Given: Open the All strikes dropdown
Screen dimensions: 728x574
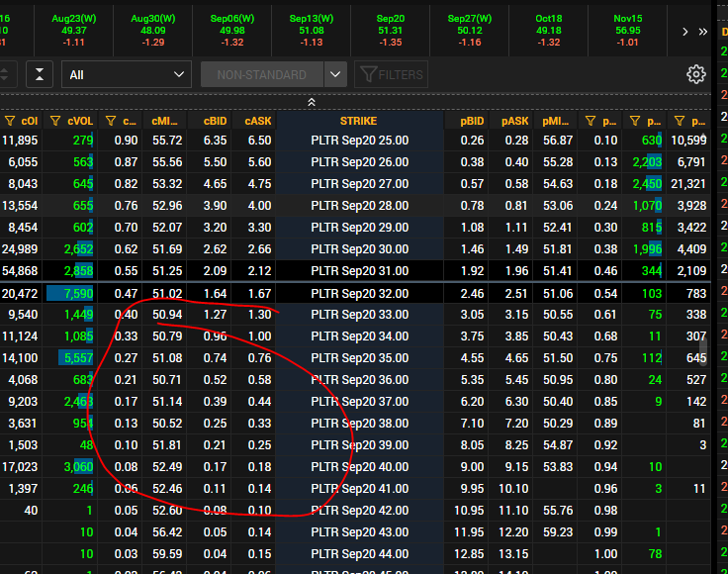Looking at the screenshot, I should [127, 74].
